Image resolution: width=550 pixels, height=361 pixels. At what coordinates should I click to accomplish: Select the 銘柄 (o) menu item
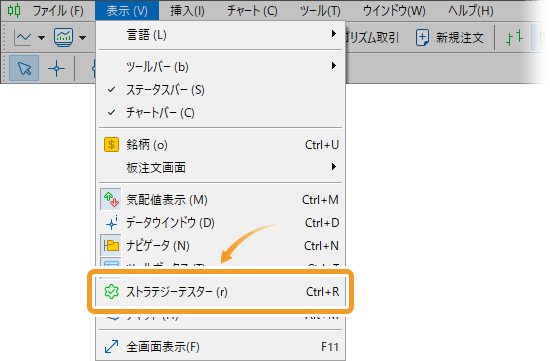coord(220,145)
